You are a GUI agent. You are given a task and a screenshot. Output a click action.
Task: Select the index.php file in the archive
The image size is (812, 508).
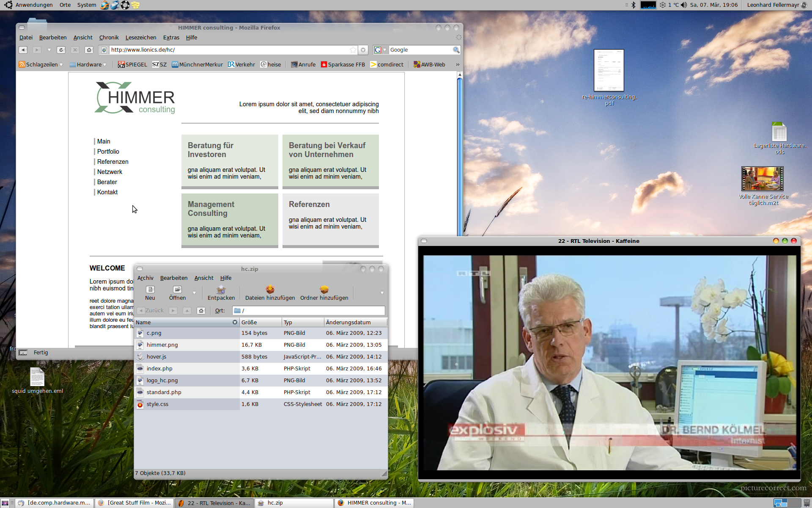click(x=159, y=369)
